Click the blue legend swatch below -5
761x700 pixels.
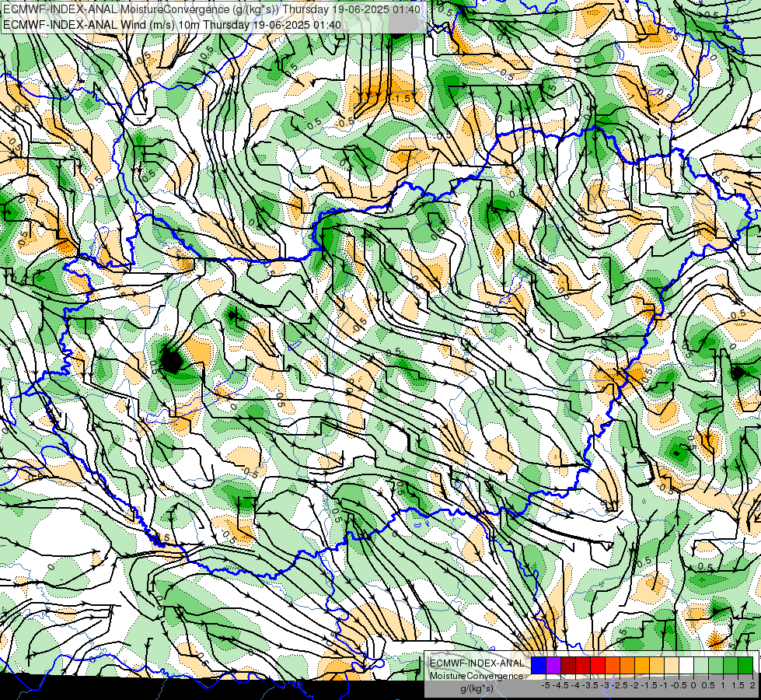[x=539, y=665]
